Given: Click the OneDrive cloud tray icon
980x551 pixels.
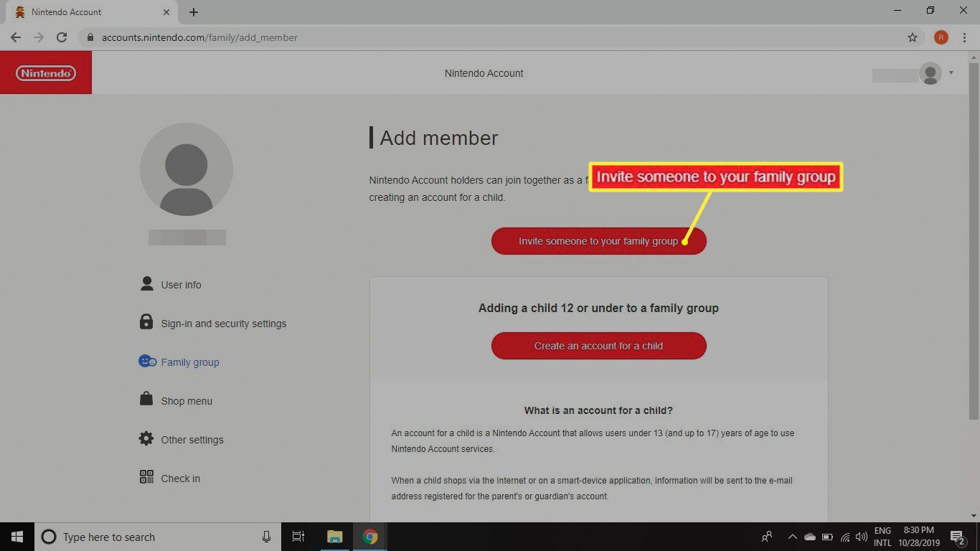Looking at the screenshot, I should coord(810,537).
